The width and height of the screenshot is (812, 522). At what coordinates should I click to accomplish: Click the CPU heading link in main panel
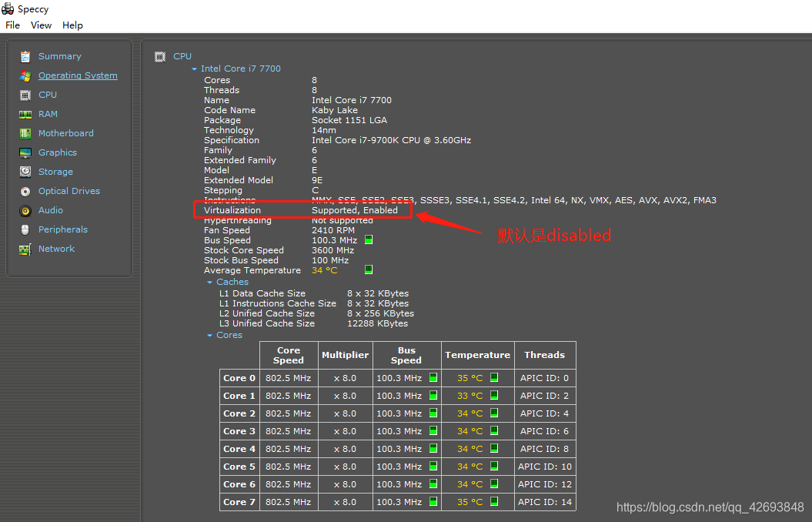click(x=182, y=56)
